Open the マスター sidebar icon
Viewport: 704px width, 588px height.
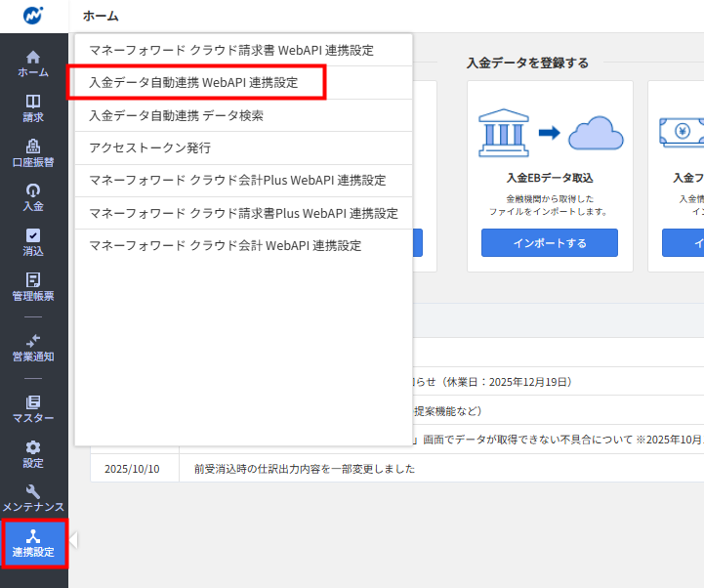click(33, 402)
